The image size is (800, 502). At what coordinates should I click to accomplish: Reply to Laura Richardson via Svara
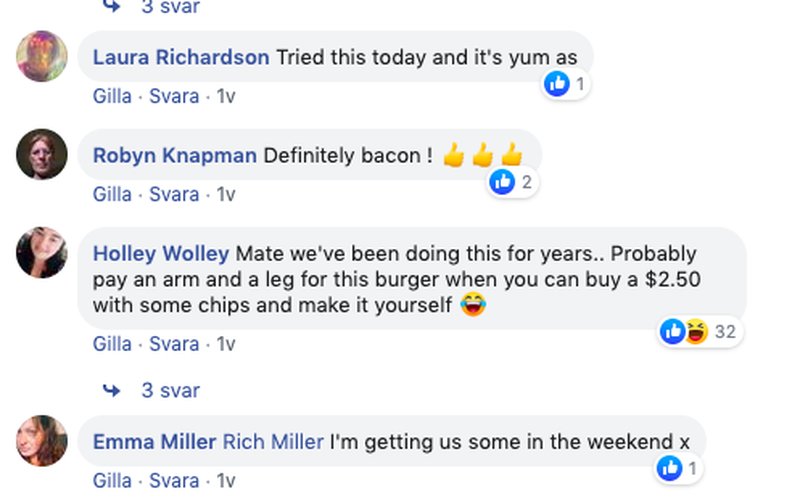pyautogui.click(x=173, y=97)
